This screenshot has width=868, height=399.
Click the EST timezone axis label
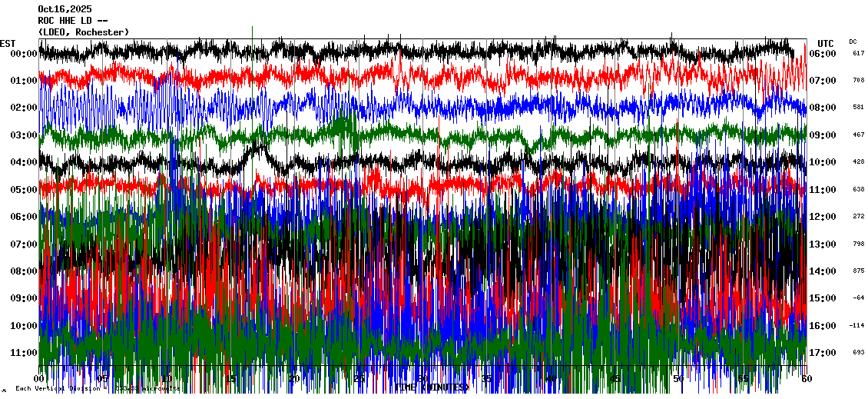coord(8,42)
